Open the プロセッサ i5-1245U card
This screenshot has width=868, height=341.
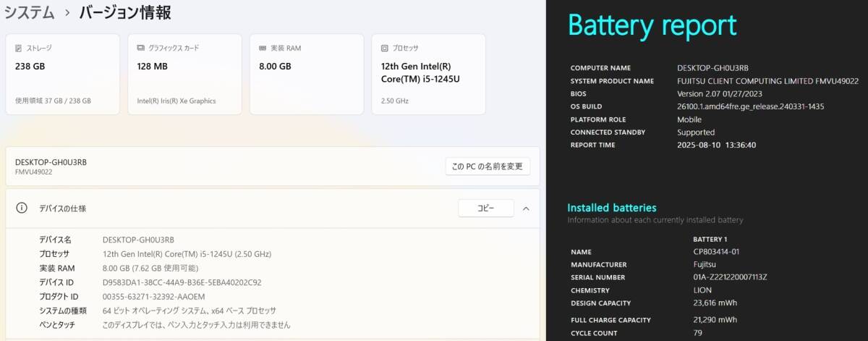point(428,74)
